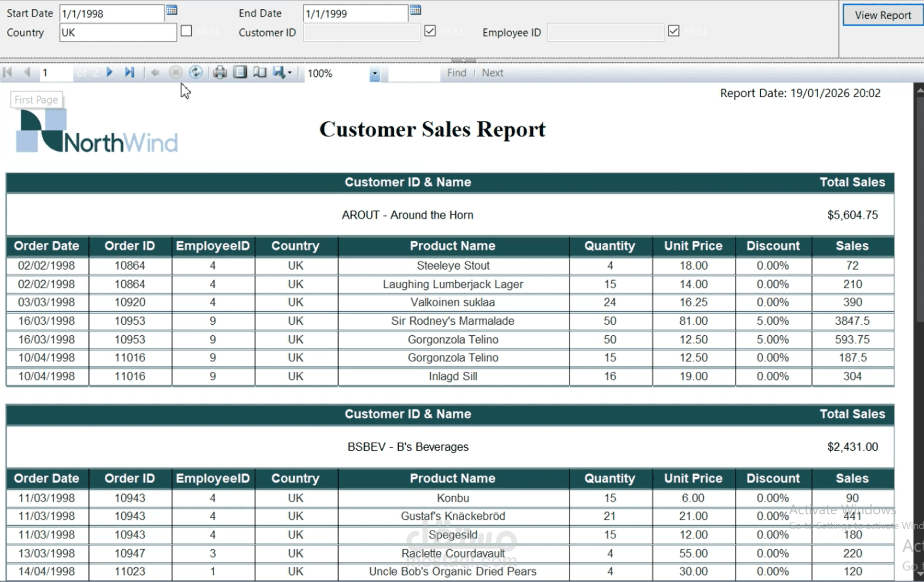Click the Steeleye Stout product cell
The image size is (924, 582).
pos(453,266)
